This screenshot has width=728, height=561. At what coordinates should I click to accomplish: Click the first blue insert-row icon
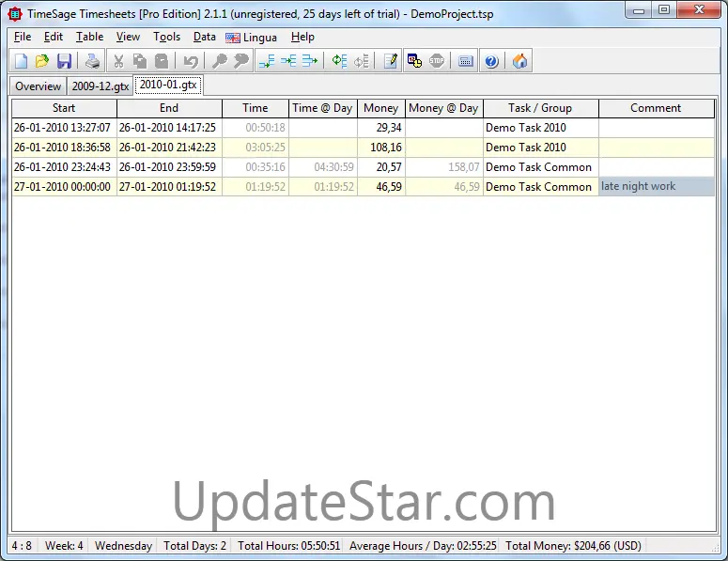coord(267,61)
